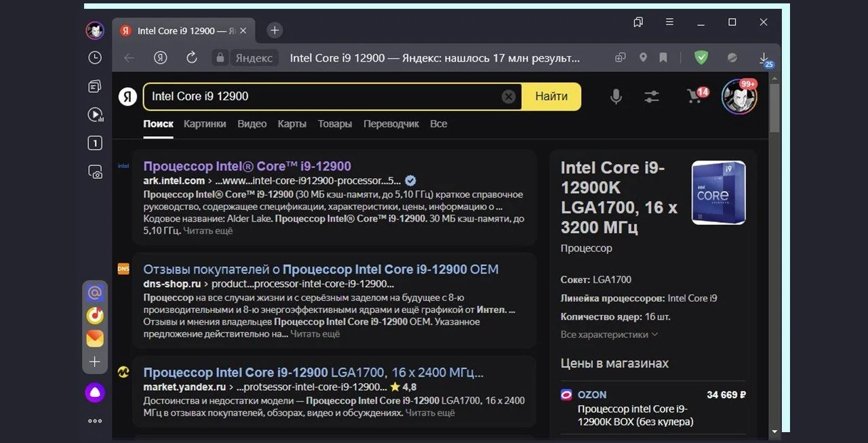The height and width of the screenshot is (443, 868).
Task: Click the scrollbar down arrow
Action: (774, 431)
